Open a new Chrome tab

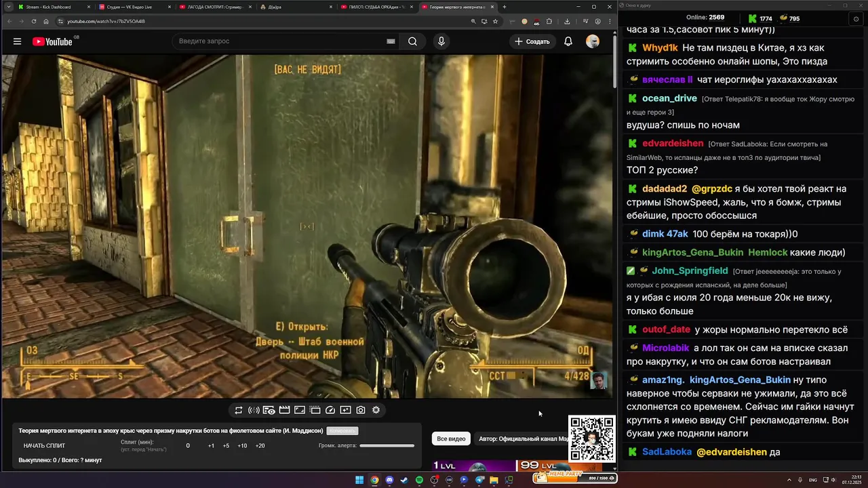(504, 7)
